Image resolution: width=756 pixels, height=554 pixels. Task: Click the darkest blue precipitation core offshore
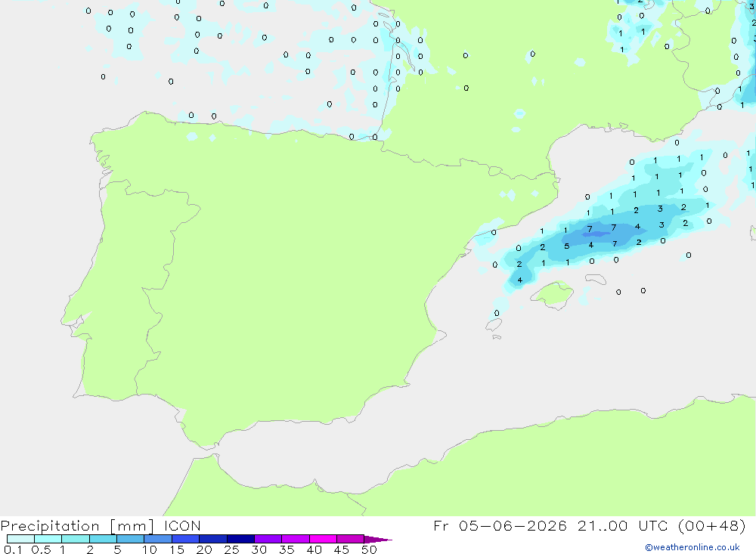pos(596,234)
